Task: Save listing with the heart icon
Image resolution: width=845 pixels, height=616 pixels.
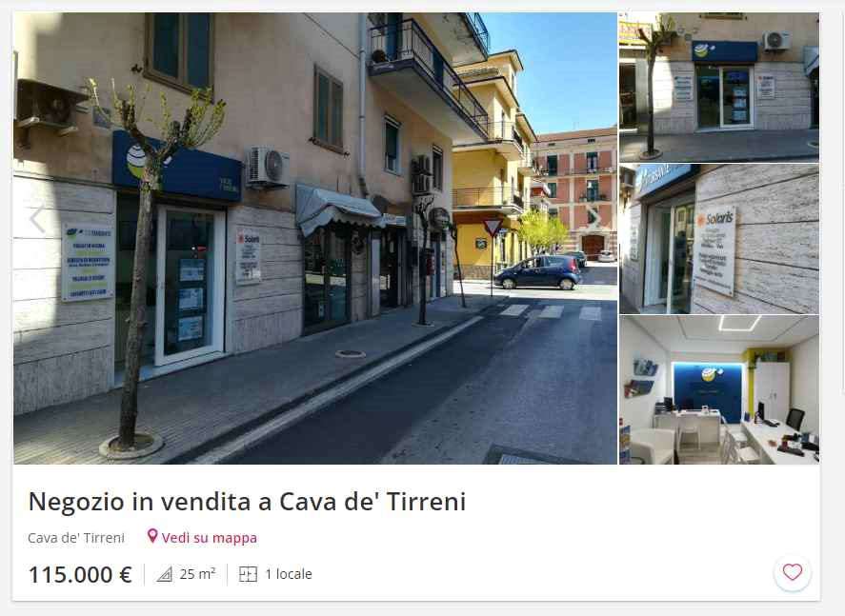Action: [x=793, y=572]
